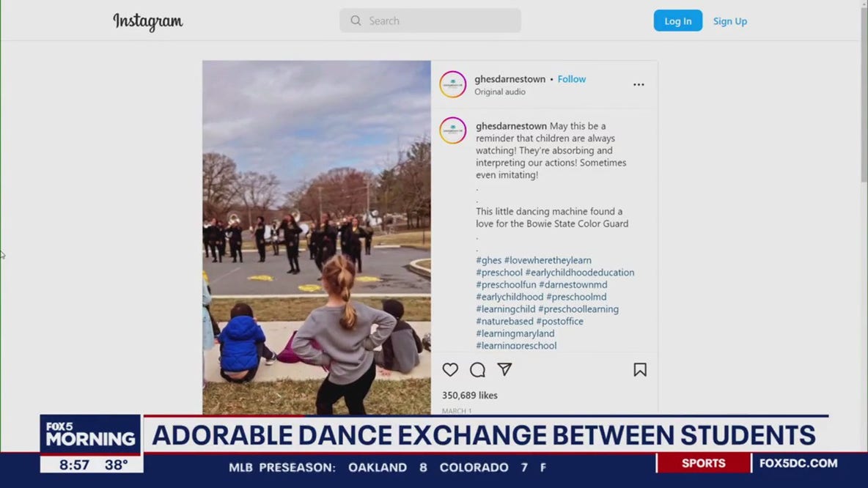This screenshot has height=488, width=868.
Task: Save post with bookmark icon
Action: (x=640, y=370)
